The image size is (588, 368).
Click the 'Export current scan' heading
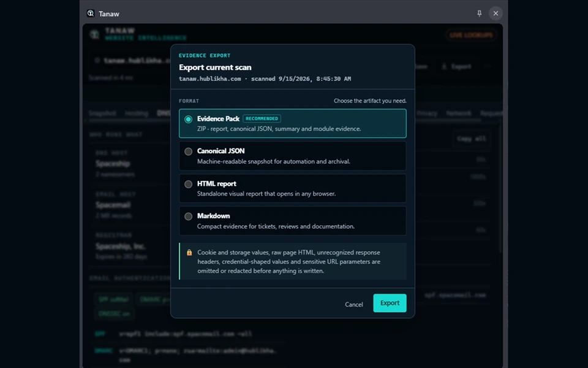click(215, 67)
